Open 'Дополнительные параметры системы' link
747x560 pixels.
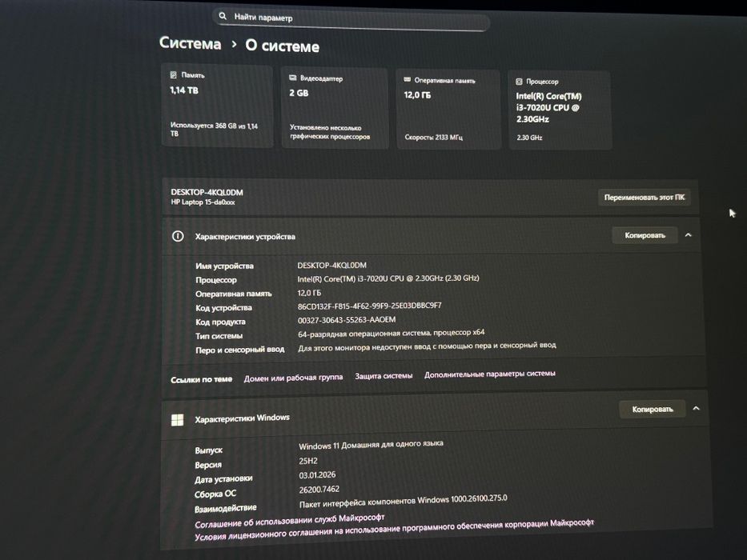tap(490, 374)
